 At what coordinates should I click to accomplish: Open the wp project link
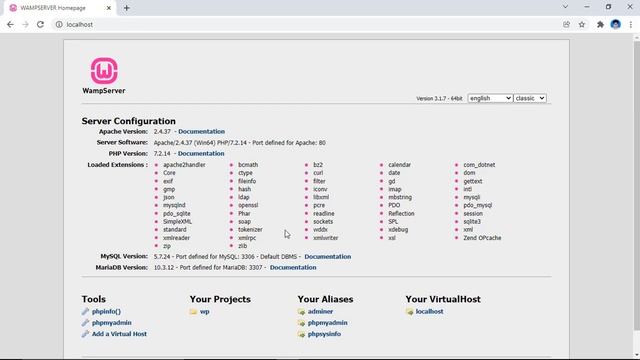[204, 311]
